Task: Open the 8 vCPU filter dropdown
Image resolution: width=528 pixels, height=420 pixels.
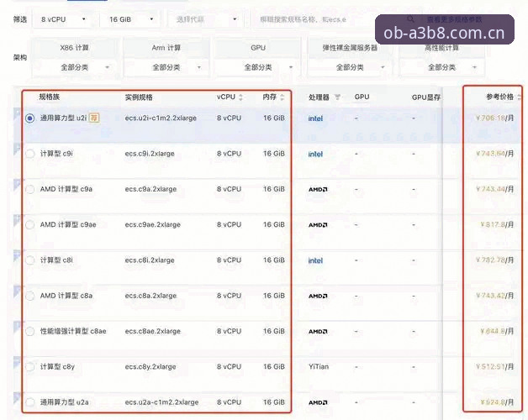Action: tap(63, 19)
